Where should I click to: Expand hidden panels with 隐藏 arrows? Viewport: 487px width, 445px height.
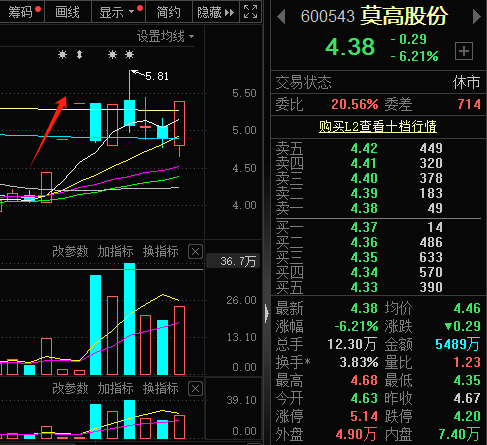[215, 12]
